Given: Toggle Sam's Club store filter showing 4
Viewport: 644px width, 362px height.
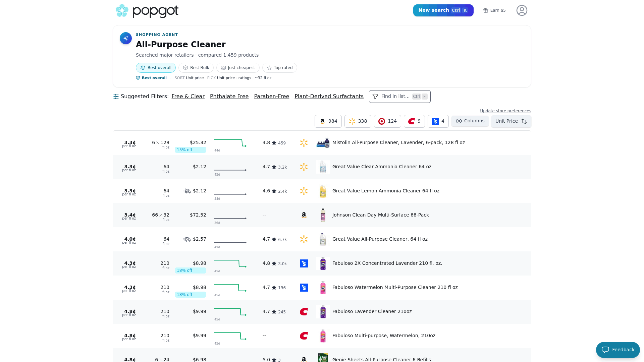Looking at the screenshot, I should (438, 121).
